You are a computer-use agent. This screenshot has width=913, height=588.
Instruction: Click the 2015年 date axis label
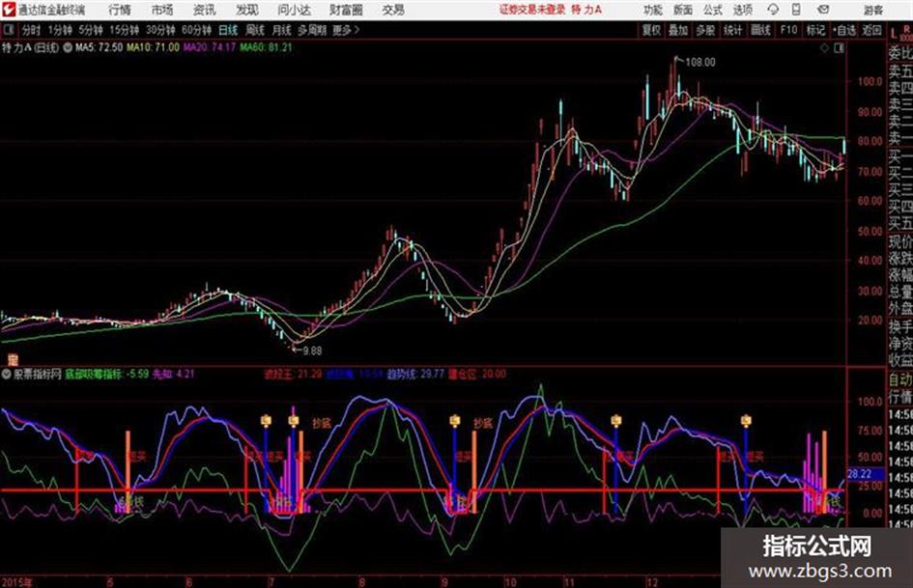point(17,581)
